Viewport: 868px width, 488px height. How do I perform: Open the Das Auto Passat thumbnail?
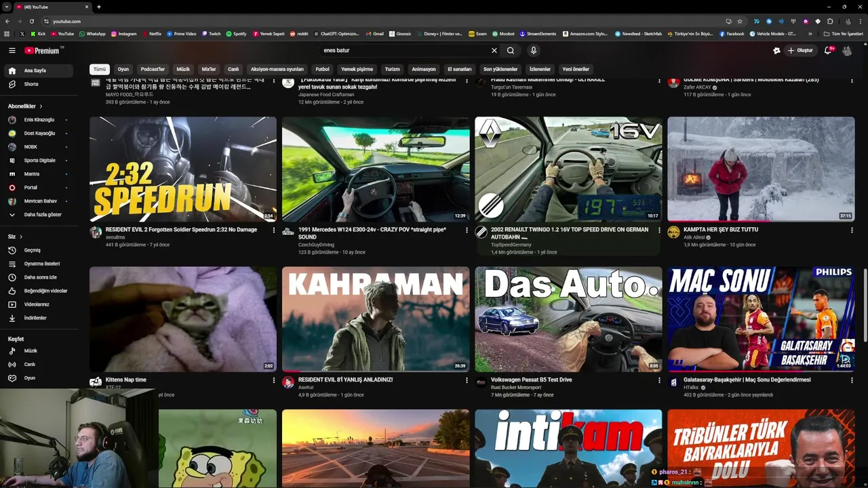[568, 319]
